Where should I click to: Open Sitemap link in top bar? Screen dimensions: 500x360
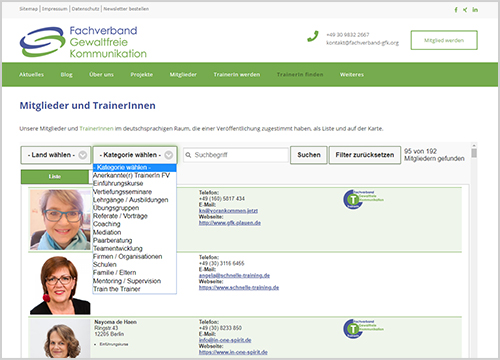point(29,9)
